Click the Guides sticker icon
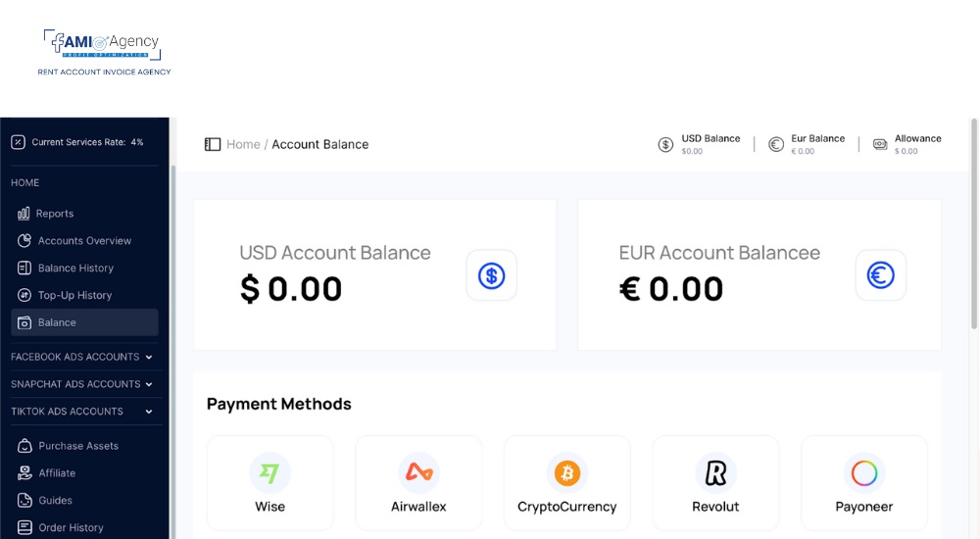980x539 pixels. click(x=24, y=500)
